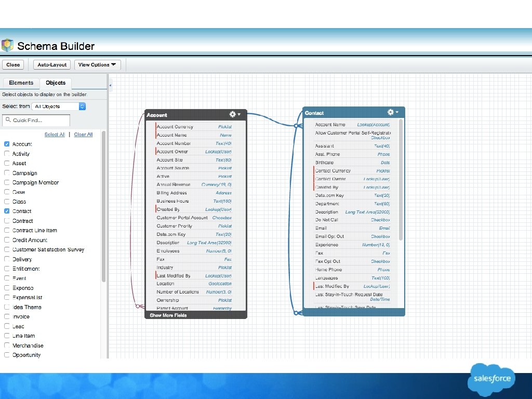Open the View Options dropdown
This screenshot has width=532, height=399.
click(97, 64)
